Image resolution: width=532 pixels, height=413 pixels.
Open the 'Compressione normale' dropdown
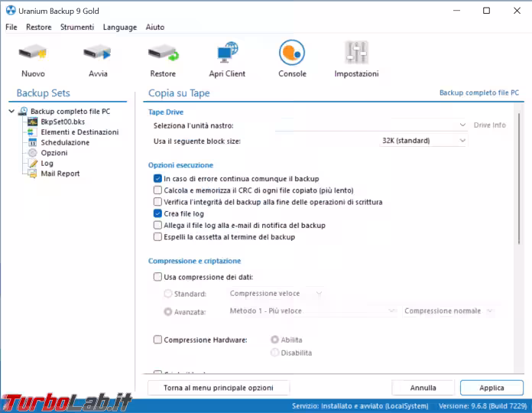(448, 311)
